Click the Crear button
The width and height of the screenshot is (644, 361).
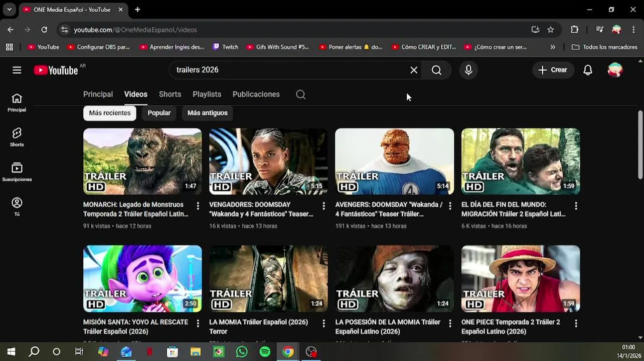click(553, 70)
